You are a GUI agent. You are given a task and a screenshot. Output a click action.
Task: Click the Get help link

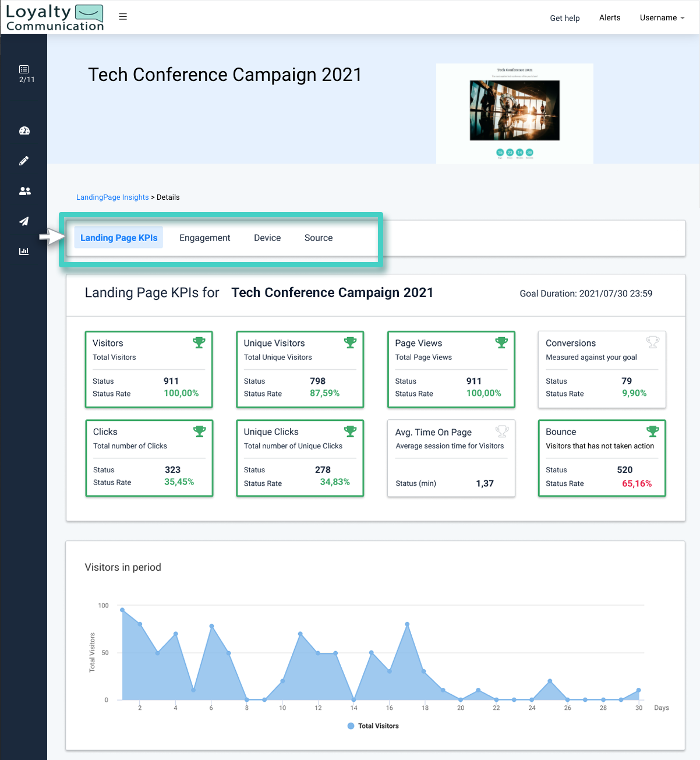tap(564, 18)
